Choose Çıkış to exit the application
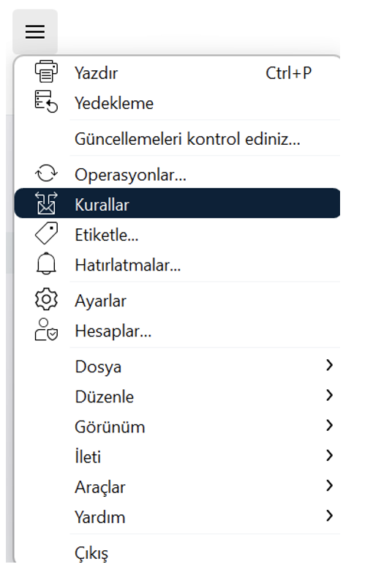Image resolution: width=392 pixels, height=575 pixels. point(177,552)
